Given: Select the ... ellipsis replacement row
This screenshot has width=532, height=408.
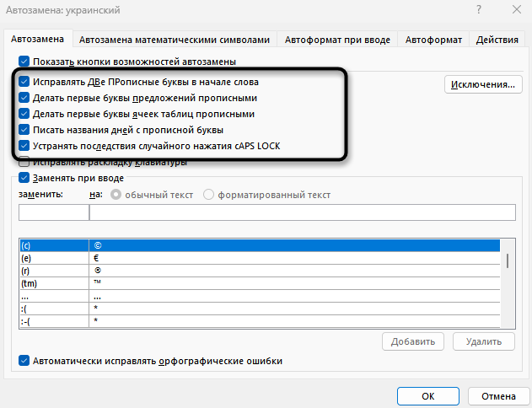Looking at the screenshot, I should (260, 296).
